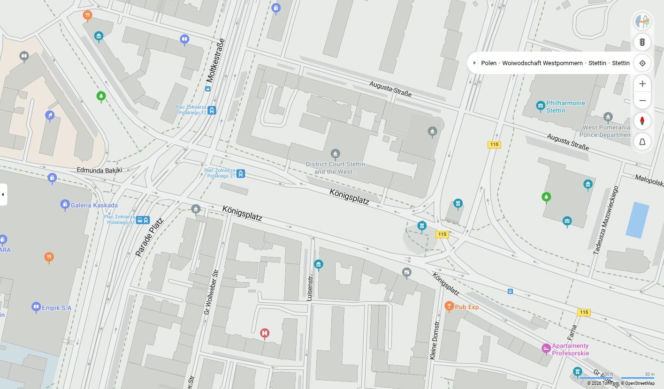The image size is (664, 389).
Task: Zoom in with the plus button
Action: click(x=642, y=84)
